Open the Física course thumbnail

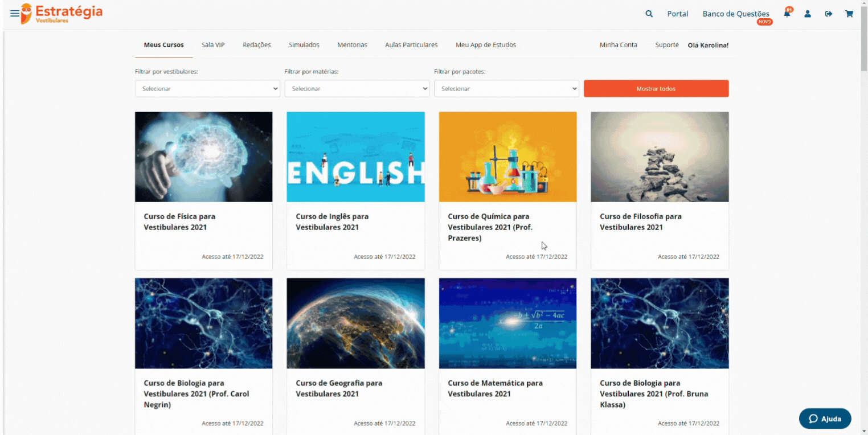203,157
